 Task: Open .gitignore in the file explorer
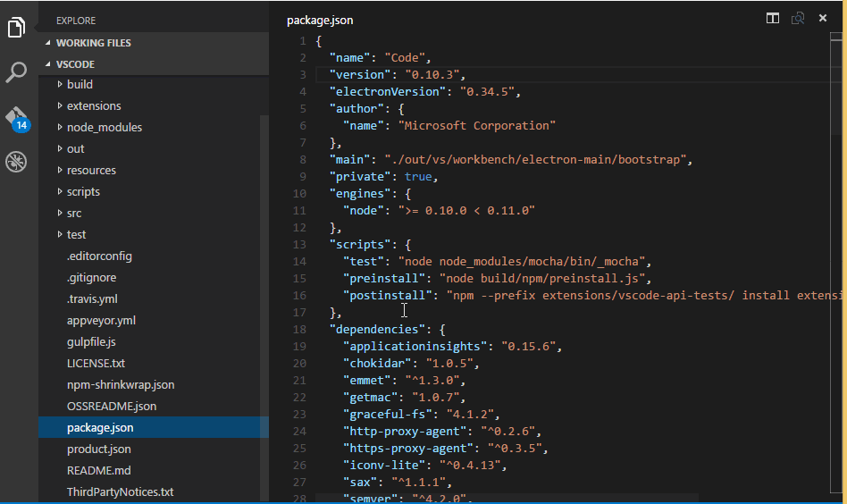click(93, 277)
